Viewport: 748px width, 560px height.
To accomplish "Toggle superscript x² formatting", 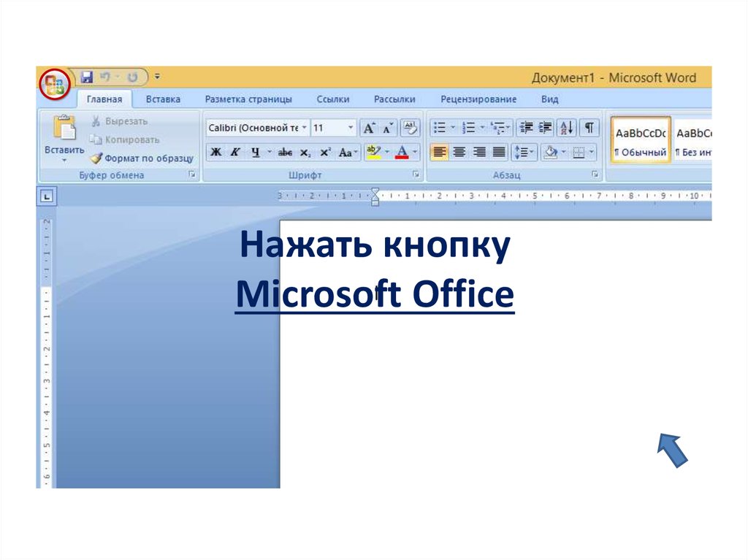I will click(x=325, y=152).
